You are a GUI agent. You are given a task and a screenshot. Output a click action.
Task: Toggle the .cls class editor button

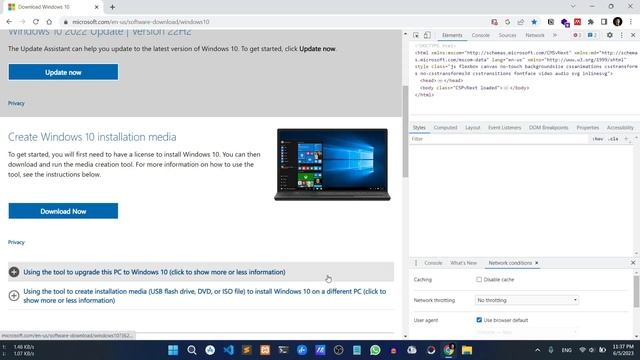point(613,139)
